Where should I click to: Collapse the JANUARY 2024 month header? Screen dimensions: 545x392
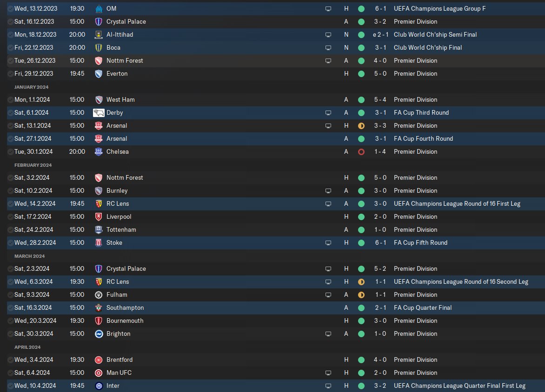click(x=31, y=87)
